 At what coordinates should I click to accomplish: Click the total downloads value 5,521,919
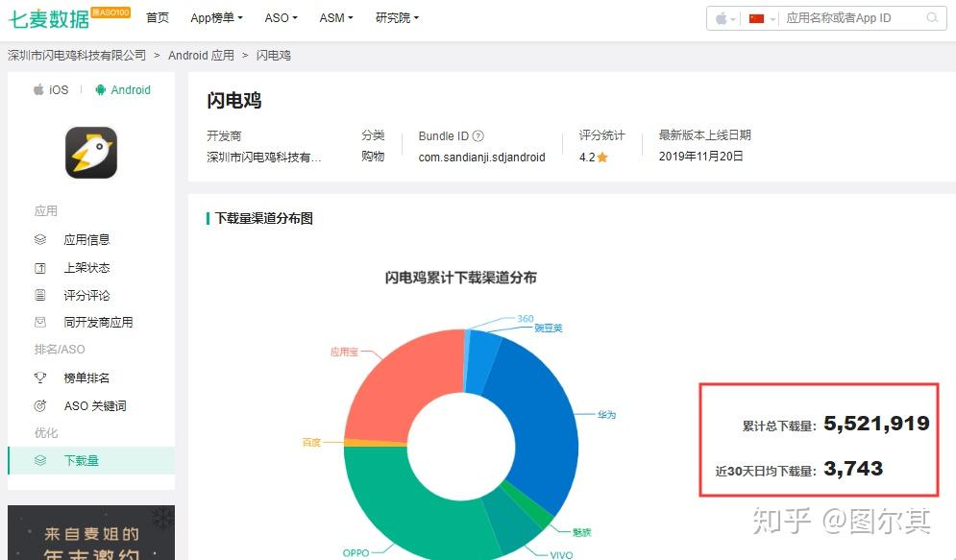pos(876,423)
